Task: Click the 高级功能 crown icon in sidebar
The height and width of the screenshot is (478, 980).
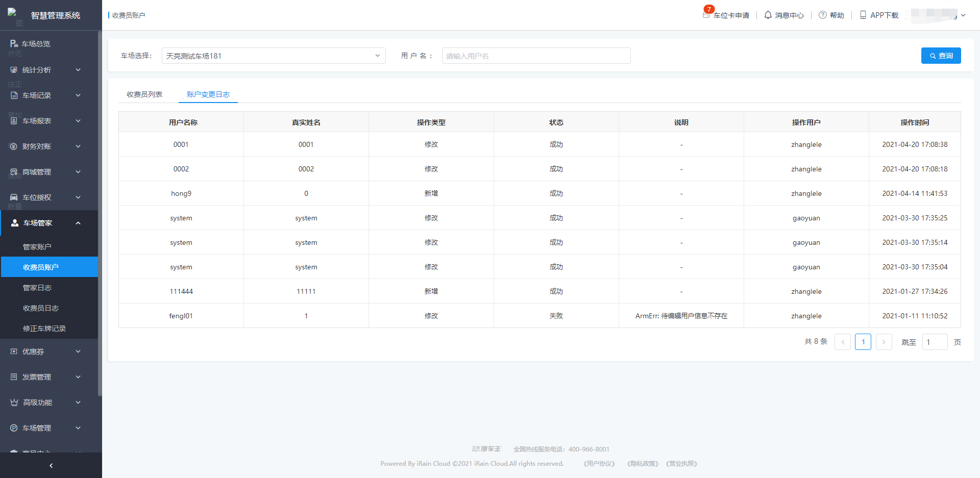Action: tap(14, 402)
